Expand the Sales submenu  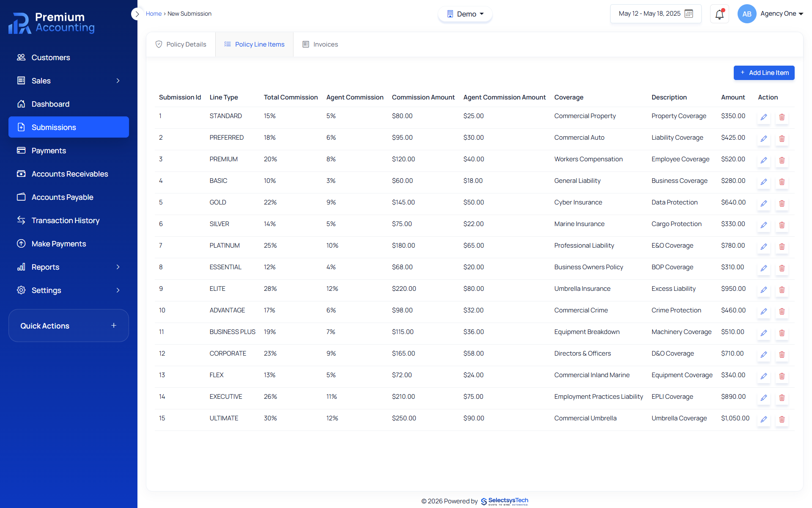pos(118,80)
